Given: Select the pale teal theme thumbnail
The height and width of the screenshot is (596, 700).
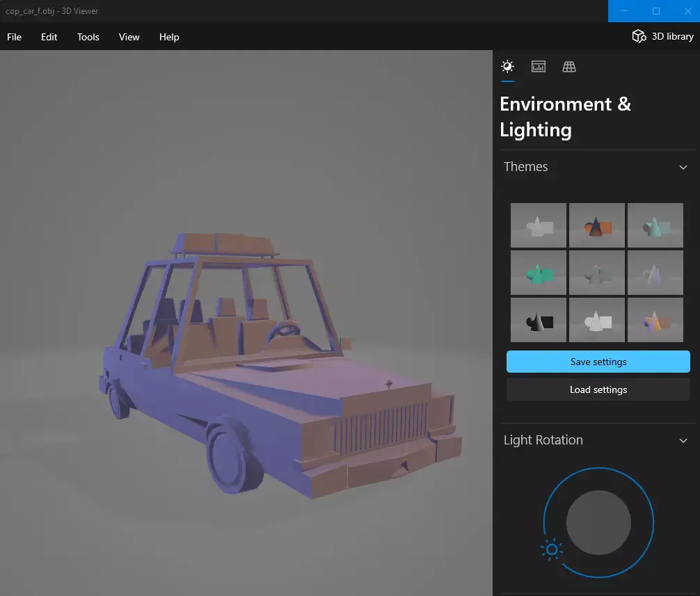Looking at the screenshot, I should [655, 225].
